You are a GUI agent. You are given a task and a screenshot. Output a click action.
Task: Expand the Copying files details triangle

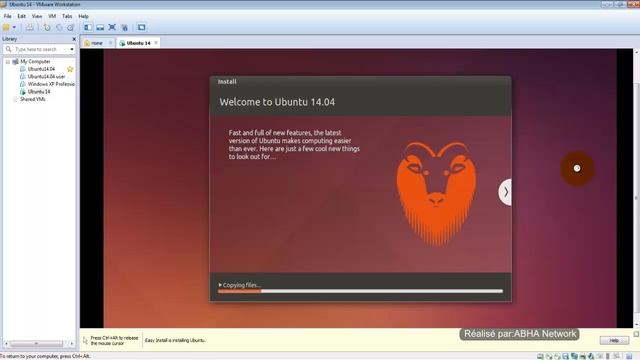coord(220,285)
